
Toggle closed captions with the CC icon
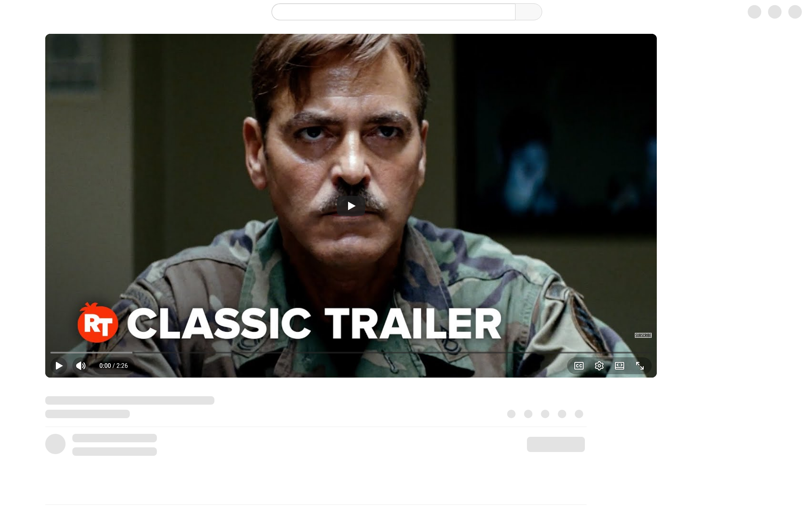(x=579, y=366)
